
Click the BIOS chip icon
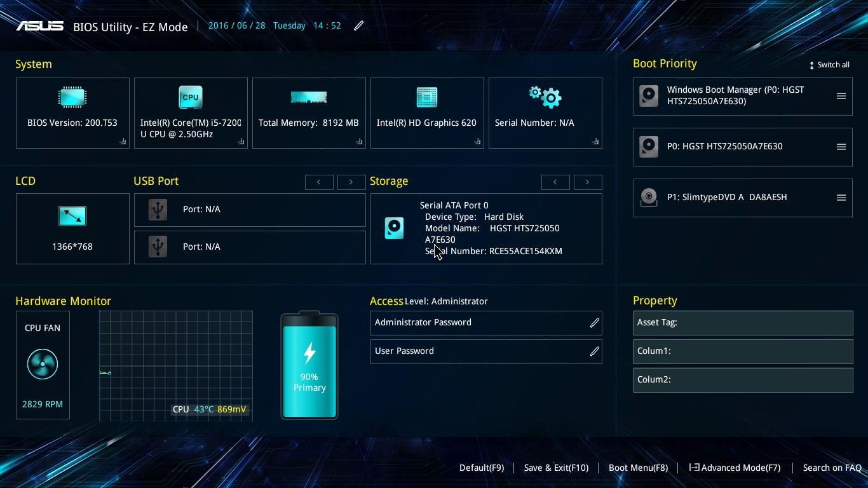tap(72, 97)
